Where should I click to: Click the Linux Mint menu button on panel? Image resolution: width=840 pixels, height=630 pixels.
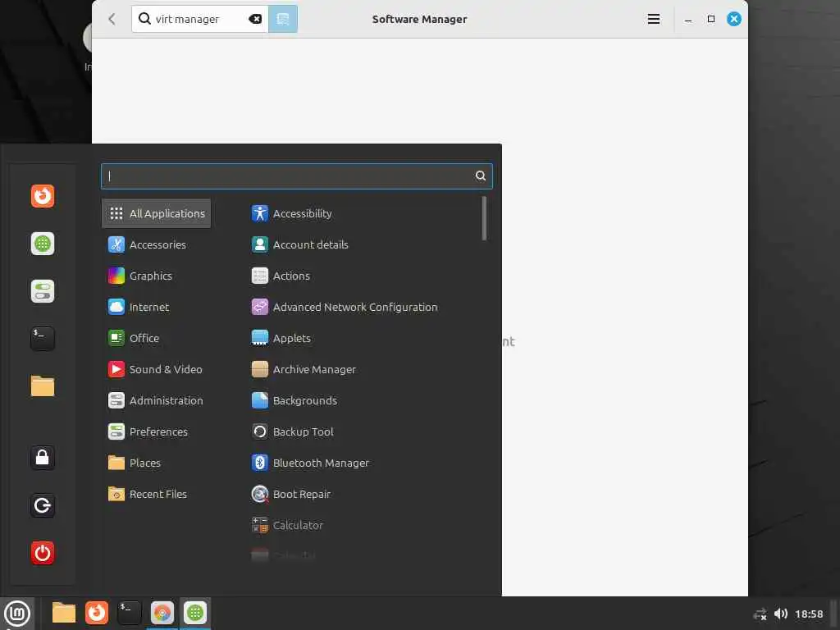17,614
